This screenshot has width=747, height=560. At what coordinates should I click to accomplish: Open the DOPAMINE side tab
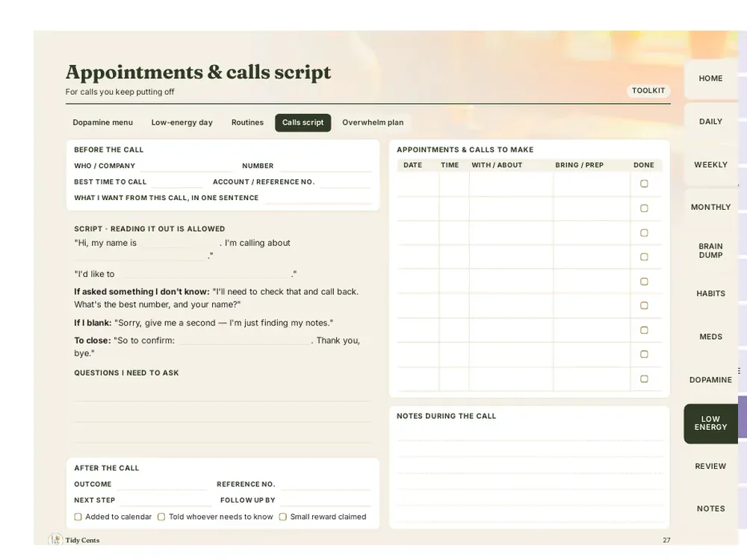point(711,379)
